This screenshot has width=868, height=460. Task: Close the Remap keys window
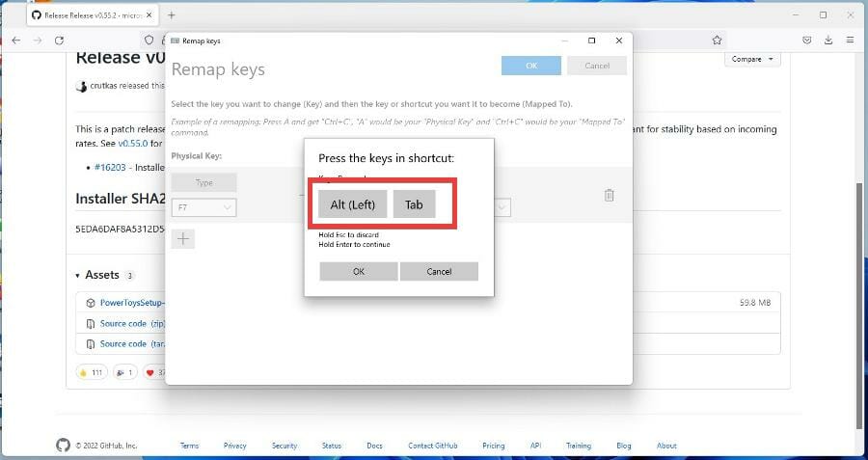(619, 41)
